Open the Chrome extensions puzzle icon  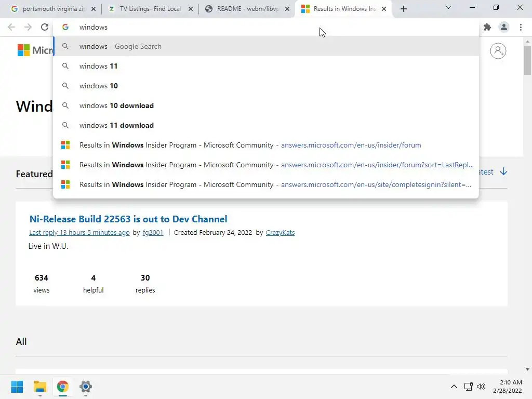[487, 27]
